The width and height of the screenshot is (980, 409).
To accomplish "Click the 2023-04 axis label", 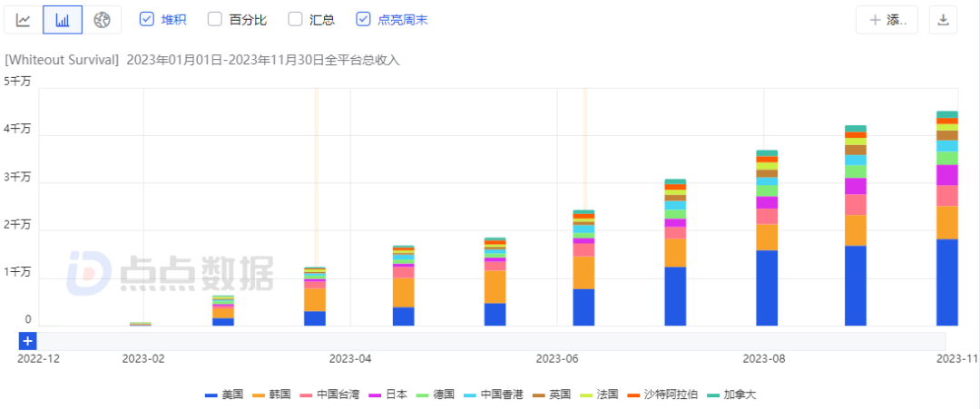I will (x=350, y=359).
